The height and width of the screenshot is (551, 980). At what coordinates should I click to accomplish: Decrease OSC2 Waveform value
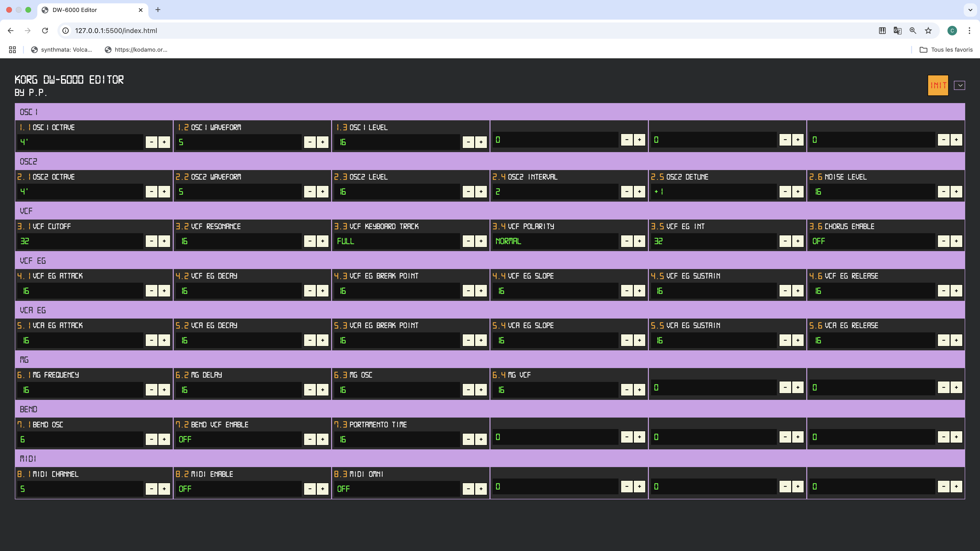coord(310,192)
